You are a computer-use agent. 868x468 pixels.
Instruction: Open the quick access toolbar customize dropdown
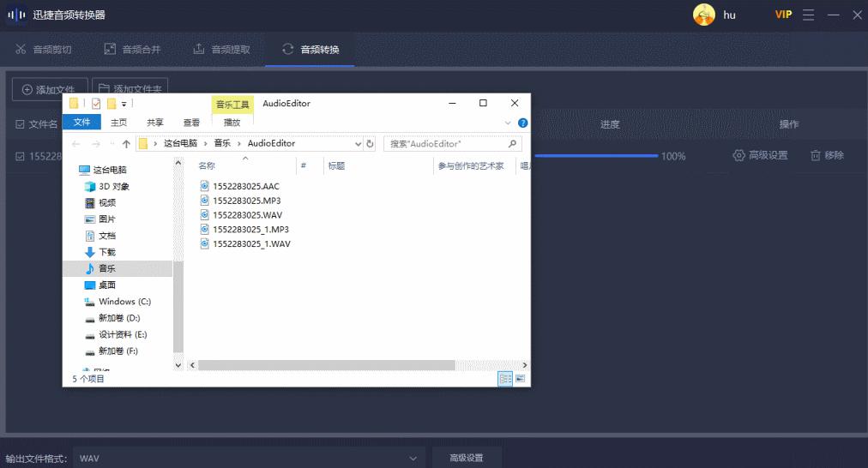[124, 104]
